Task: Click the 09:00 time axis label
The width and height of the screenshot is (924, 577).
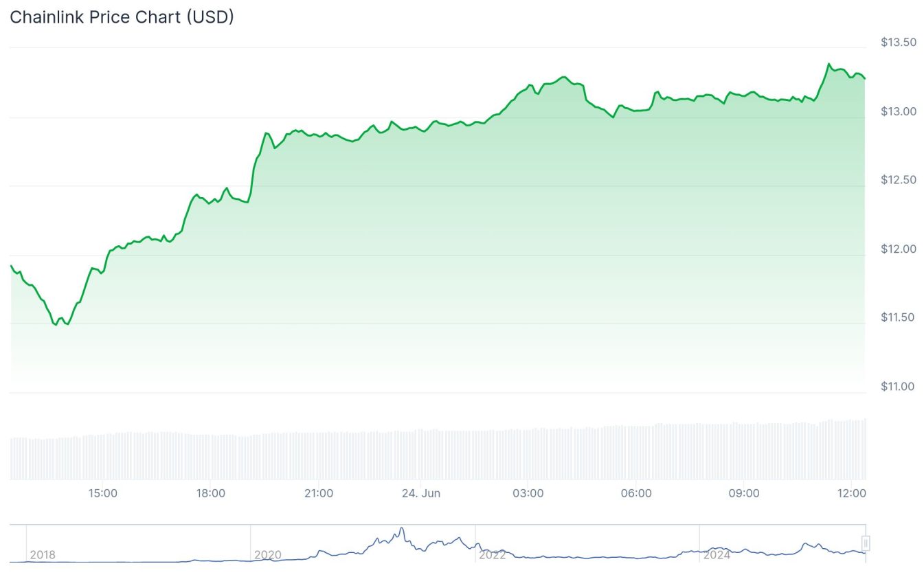Action: (744, 493)
